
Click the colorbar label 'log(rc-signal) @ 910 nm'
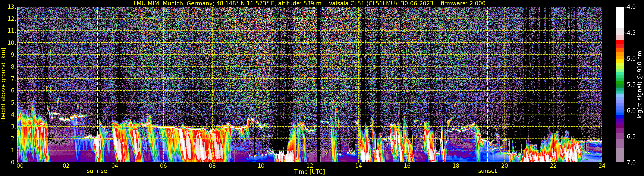click(640, 85)
